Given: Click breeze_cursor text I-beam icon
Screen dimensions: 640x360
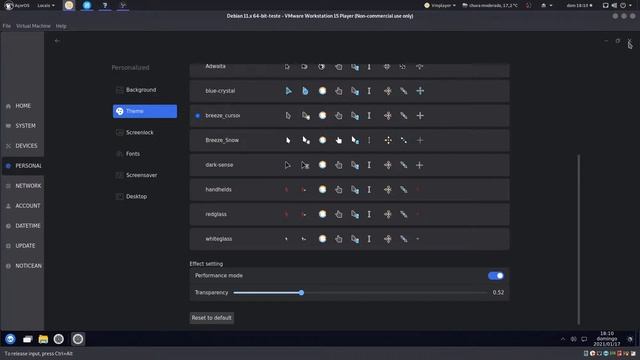Looking at the screenshot, I should 369,116.
